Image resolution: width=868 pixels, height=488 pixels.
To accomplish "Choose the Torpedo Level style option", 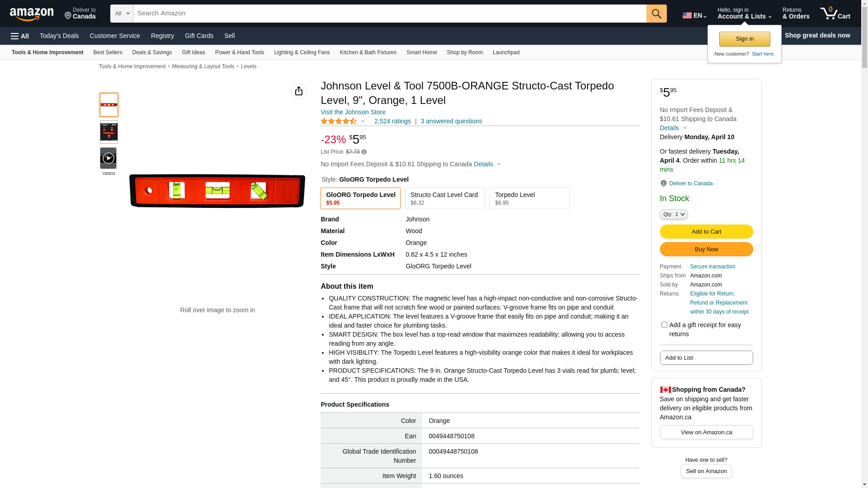I will coord(529,198).
